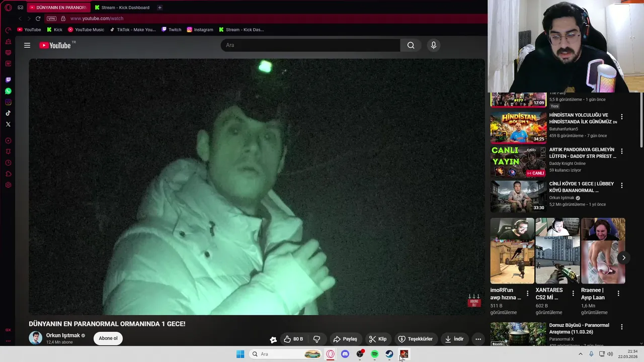This screenshot has height=362, width=644.
Task: Click the volume icon in system tray
Action: click(x=610, y=354)
